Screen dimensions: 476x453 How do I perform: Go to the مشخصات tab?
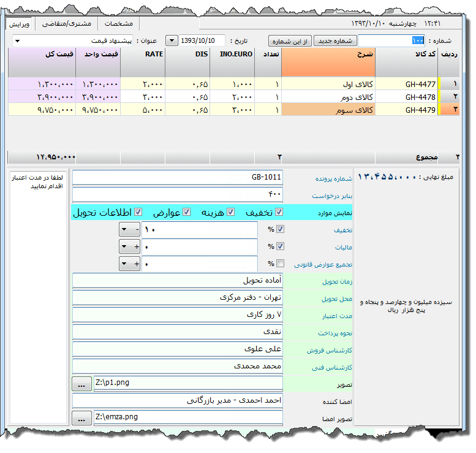(x=118, y=23)
